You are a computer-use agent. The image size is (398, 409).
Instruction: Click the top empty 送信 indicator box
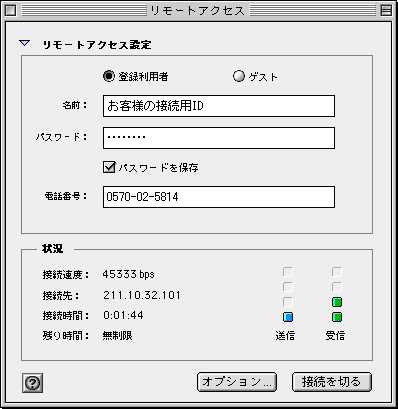point(288,272)
